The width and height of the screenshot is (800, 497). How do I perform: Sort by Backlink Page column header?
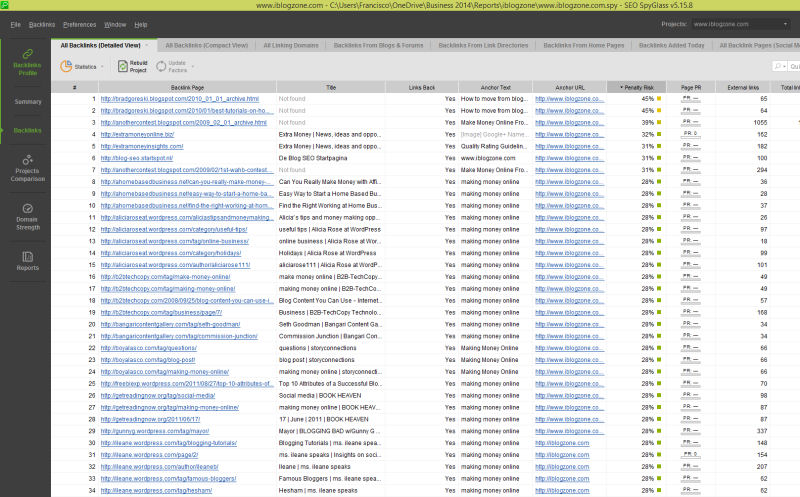187,87
